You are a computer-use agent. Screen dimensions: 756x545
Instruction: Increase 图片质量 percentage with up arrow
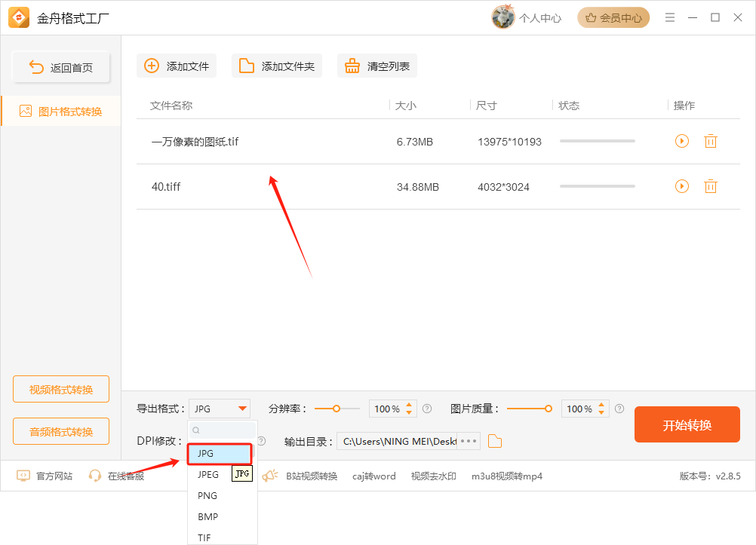(601, 405)
